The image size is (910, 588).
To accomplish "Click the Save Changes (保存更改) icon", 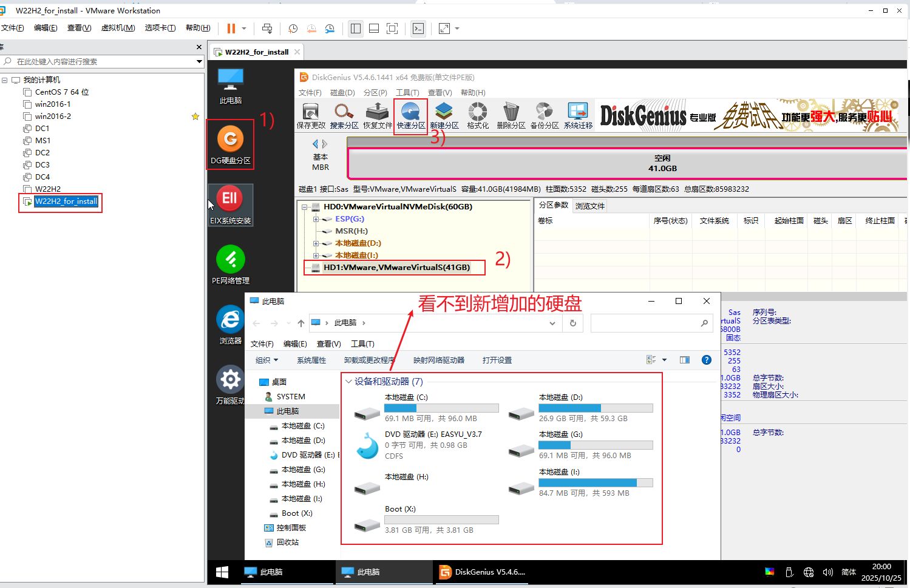I will (x=311, y=115).
